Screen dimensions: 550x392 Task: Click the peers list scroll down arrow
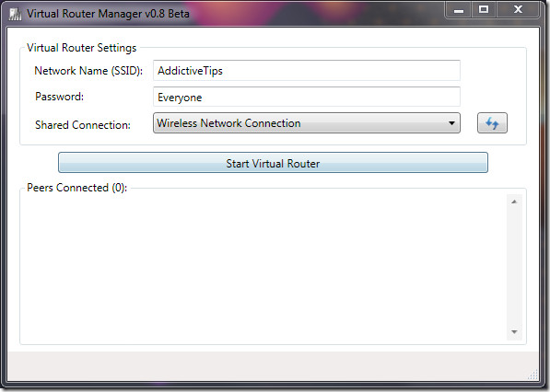[514, 332]
